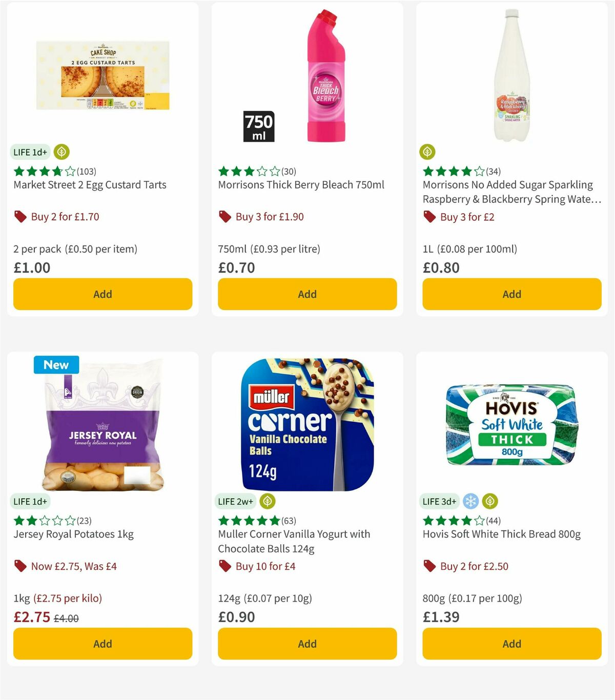Open the Market Street 2 Egg Custard Tarts page

point(90,185)
